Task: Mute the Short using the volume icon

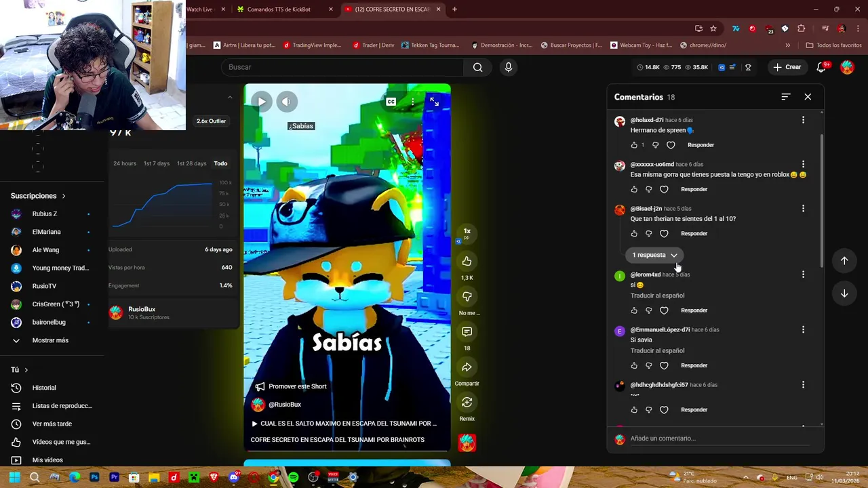Action: click(x=286, y=102)
